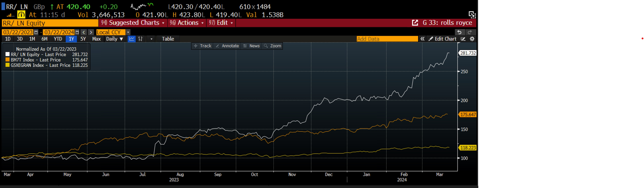Expand the Suggested Charts dropdown
This screenshot has height=188, width=644.
(x=133, y=23)
